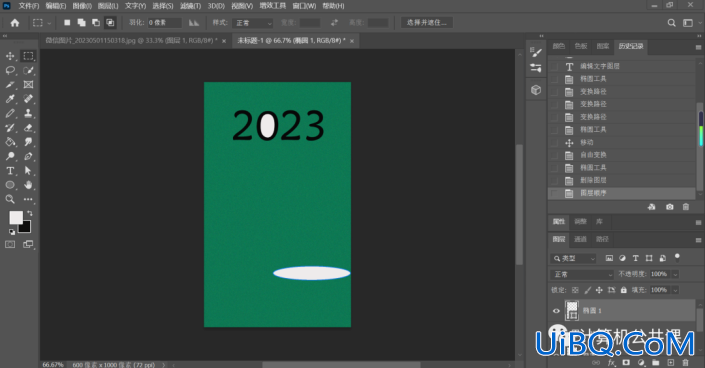The image size is (705, 368).
Task: Toggle lock all padlock icon
Action: pyautogui.click(x=624, y=290)
